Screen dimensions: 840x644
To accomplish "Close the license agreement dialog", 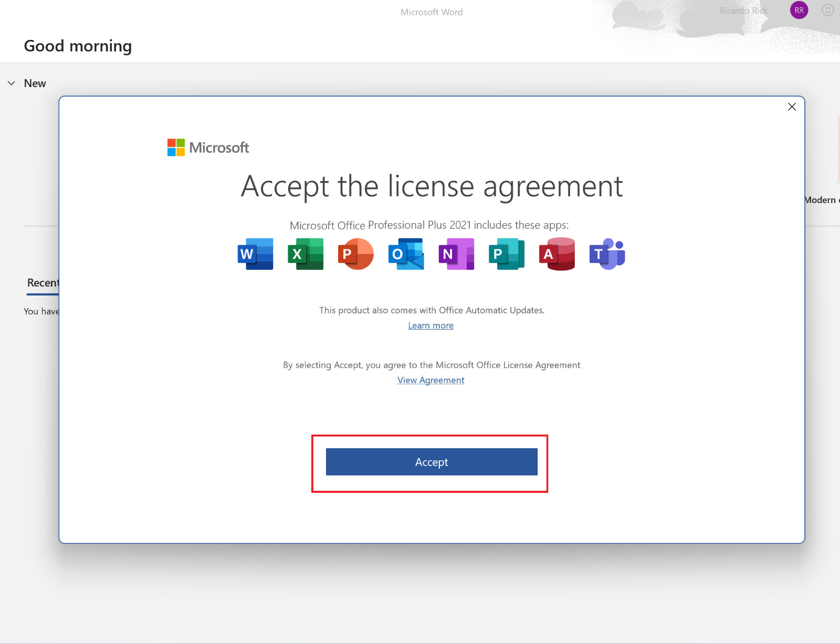I will (x=792, y=107).
